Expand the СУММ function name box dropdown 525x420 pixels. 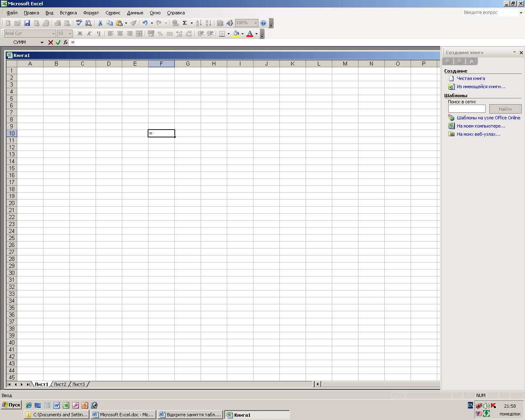[42, 42]
